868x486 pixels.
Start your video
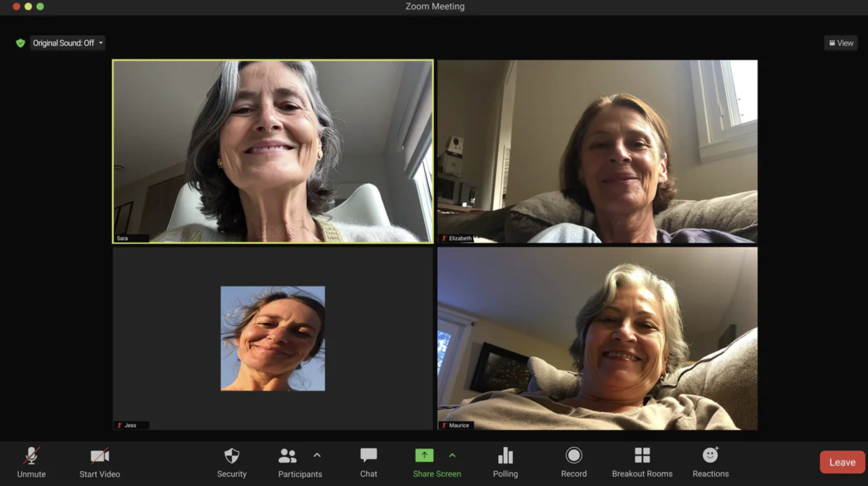[x=99, y=461]
